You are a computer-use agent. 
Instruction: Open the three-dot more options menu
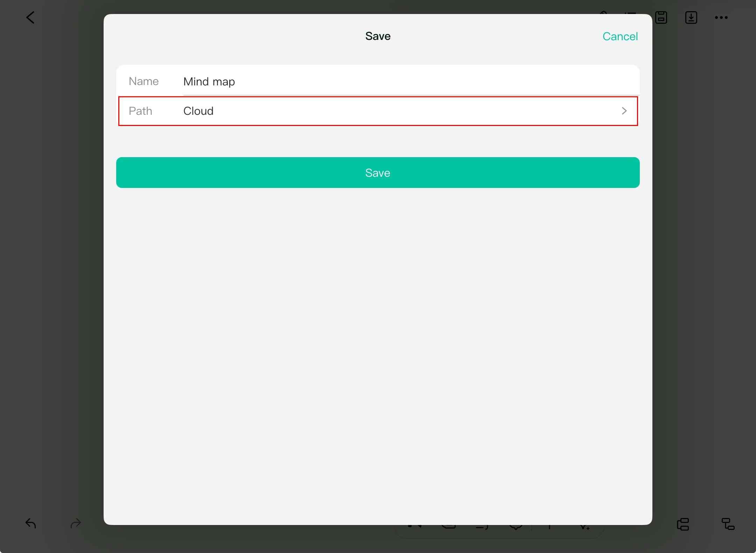click(721, 17)
